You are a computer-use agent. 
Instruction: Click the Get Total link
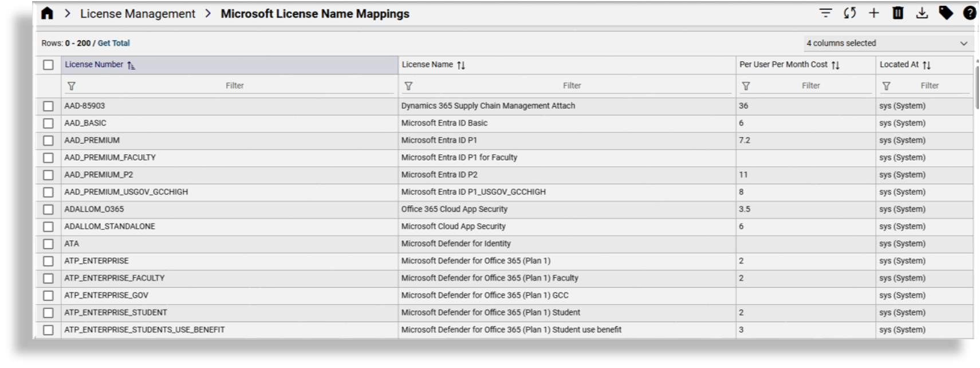coord(113,43)
